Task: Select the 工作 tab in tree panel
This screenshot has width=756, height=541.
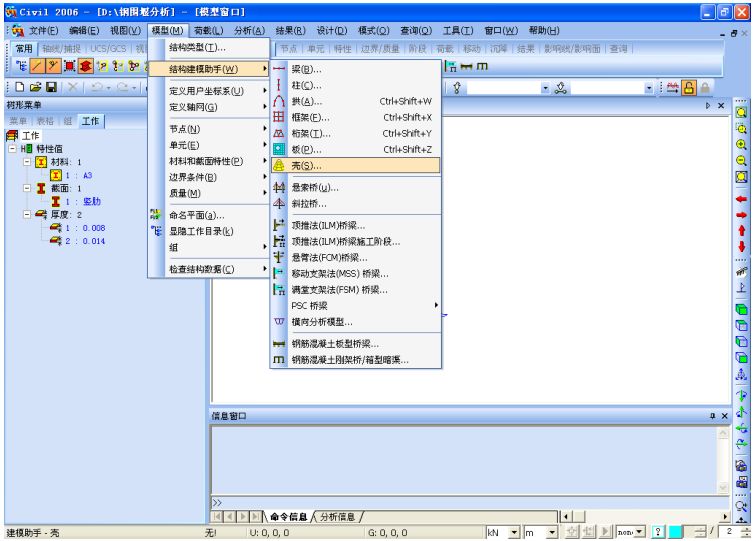Action: pos(90,121)
